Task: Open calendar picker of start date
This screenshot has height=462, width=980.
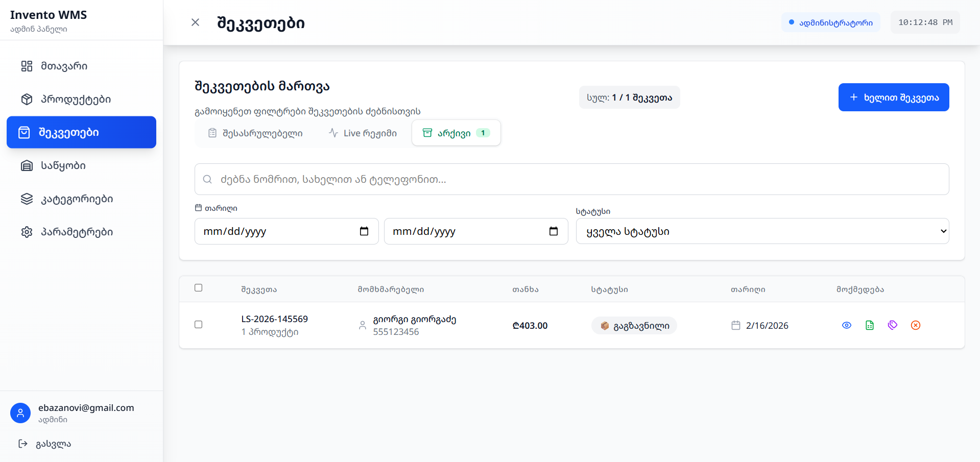Action: click(364, 231)
